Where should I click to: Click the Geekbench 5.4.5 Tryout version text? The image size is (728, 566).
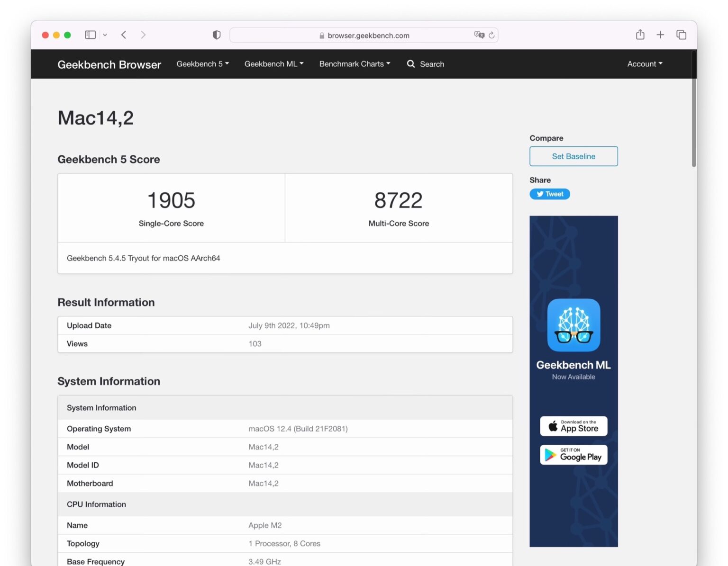143,258
